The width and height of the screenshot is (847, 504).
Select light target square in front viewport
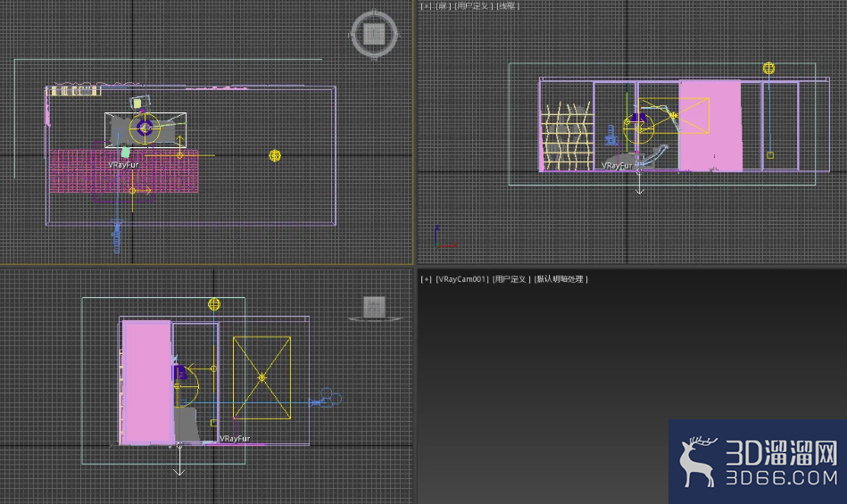[x=770, y=155]
